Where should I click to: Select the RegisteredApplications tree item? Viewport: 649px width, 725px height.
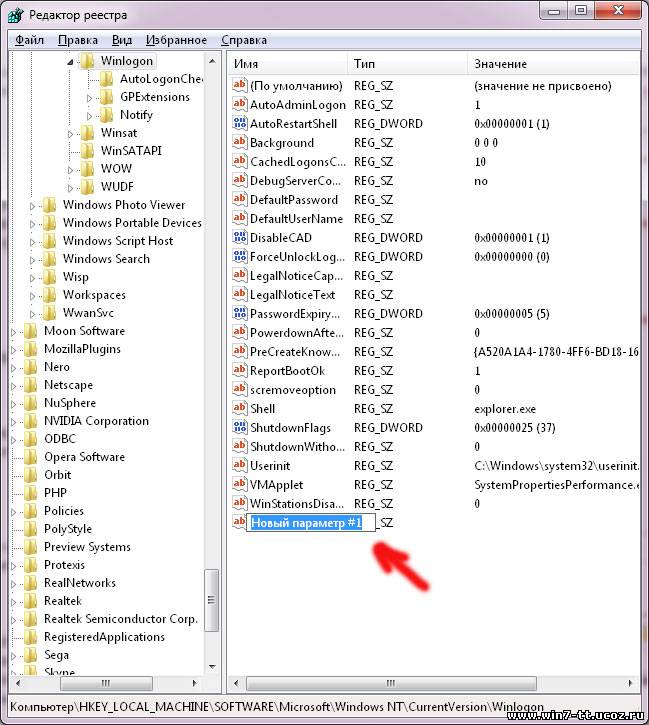click(x=104, y=637)
